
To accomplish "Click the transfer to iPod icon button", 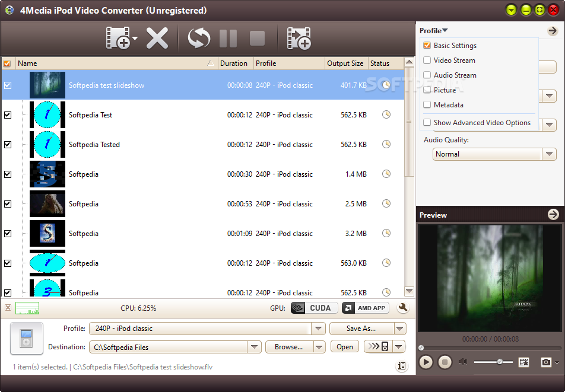I will [378, 347].
